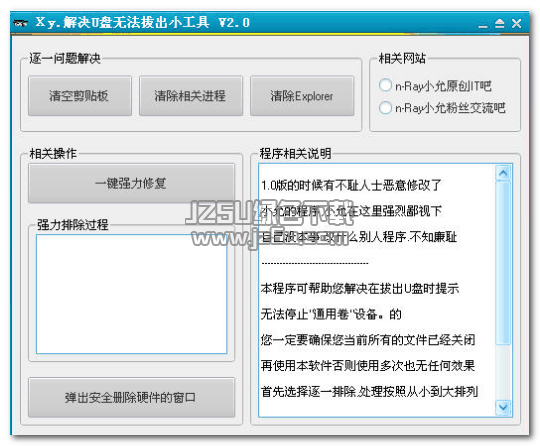Click inside the 强力排除过程 log box
Screen dimensions: 540x446
coord(131,294)
